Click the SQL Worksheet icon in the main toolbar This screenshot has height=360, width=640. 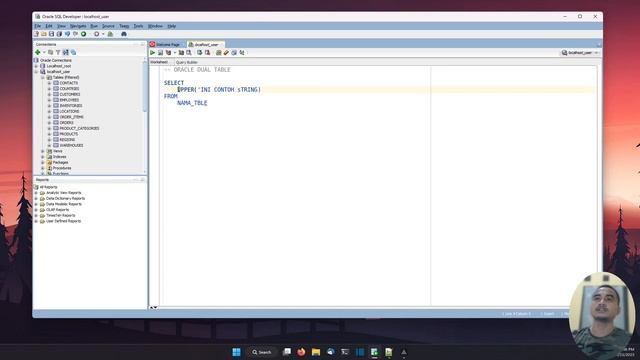click(110, 34)
